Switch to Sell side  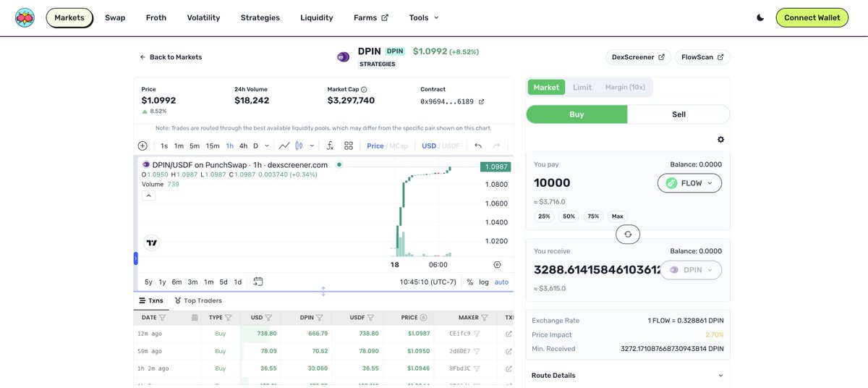click(678, 114)
